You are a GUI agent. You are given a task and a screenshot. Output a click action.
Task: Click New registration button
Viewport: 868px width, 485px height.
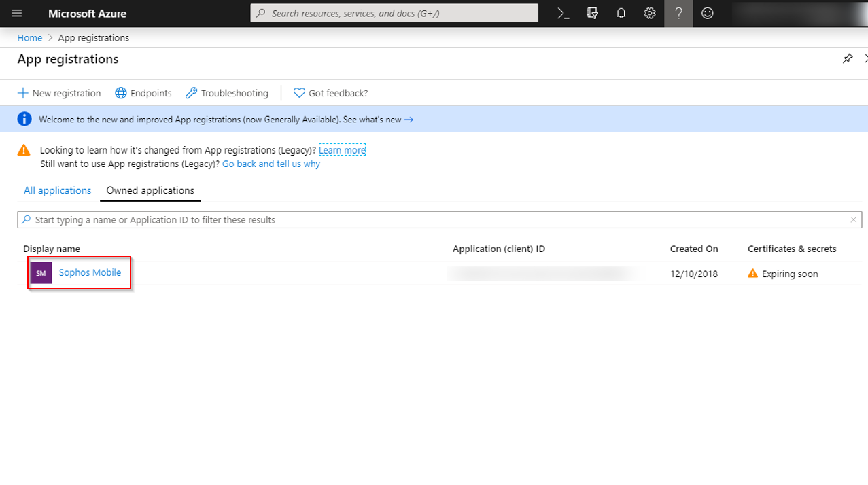tap(59, 93)
